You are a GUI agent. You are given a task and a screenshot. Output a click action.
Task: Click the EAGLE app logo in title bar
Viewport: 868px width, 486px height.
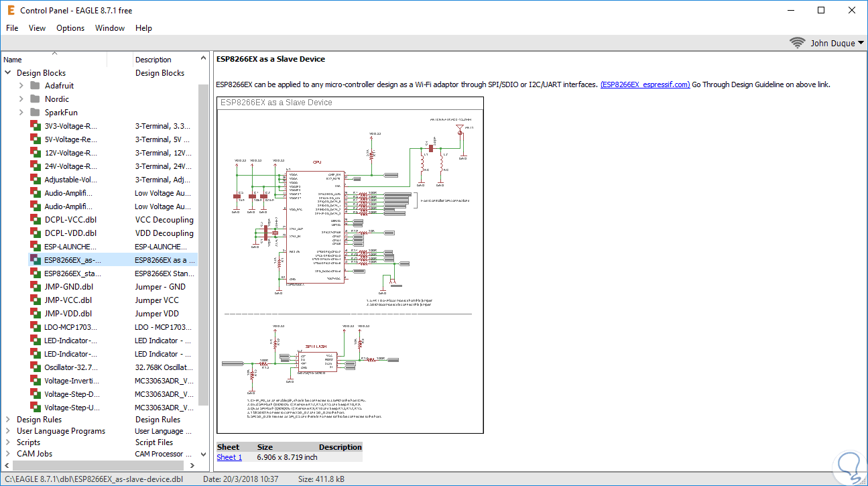pos(10,10)
